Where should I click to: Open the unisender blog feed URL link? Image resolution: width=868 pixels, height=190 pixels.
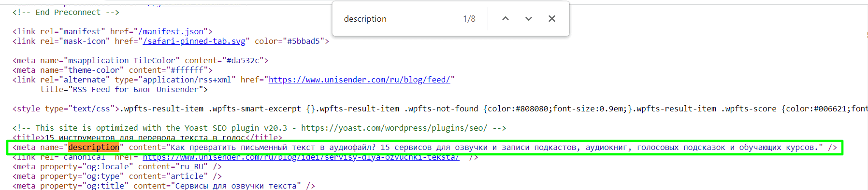pyautogui.click(x=360, y=80)
